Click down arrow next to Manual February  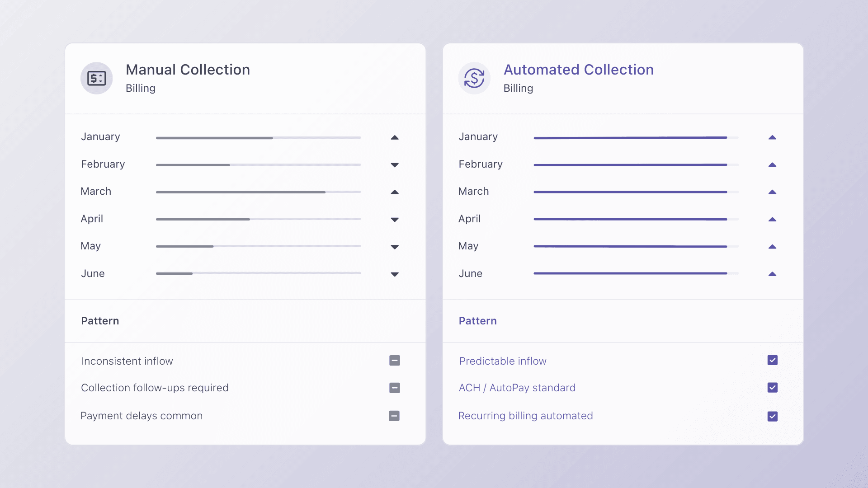click(x=395, y=165)
